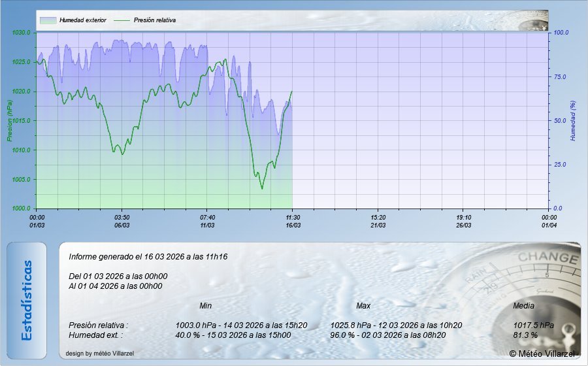Follow the © Météo Villarzel link
Screen dimensions: 588x366
coord(542,354)
